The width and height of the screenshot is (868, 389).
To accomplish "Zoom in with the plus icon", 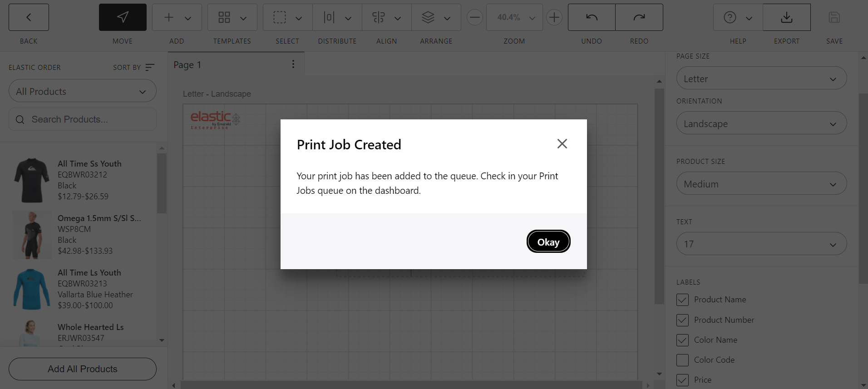I will coord(554,17).
